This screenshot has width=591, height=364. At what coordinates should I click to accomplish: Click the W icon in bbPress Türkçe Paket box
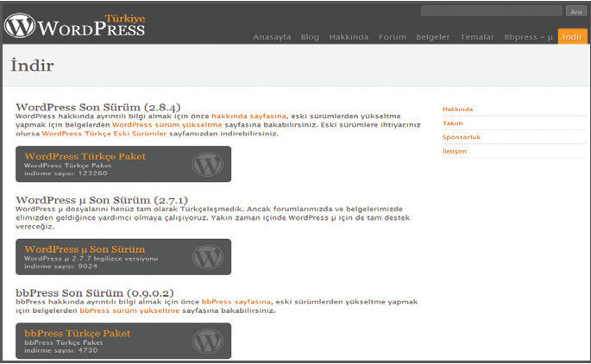(x=208, y=341)
